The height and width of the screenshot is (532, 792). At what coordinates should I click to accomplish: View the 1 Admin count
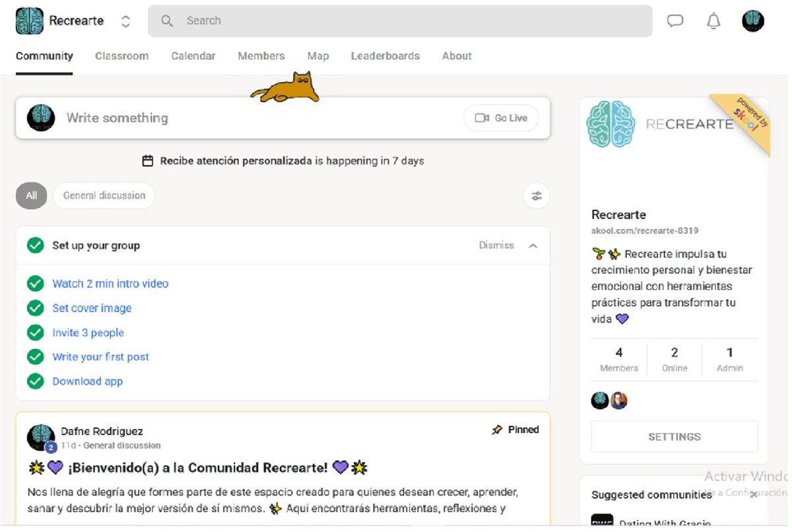click(730, 360)
